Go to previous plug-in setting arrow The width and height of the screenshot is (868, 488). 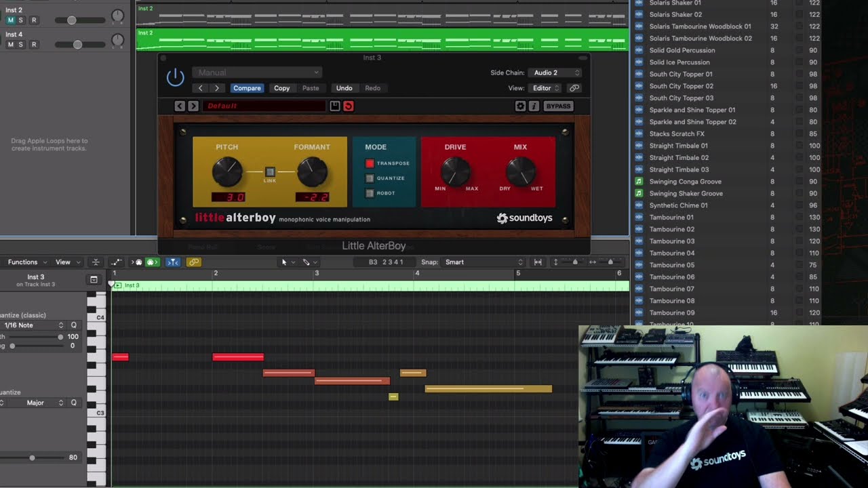(x=200, y=88)
